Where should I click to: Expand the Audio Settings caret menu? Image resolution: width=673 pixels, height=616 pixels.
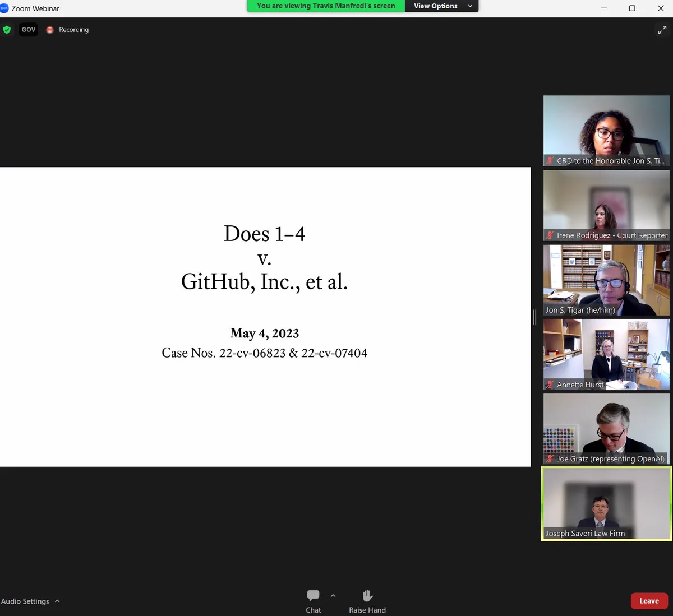pyautogui.click(x=57, y=601)
